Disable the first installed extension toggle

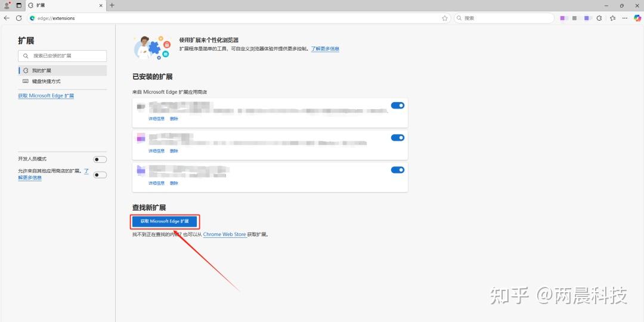pos(398,106)
